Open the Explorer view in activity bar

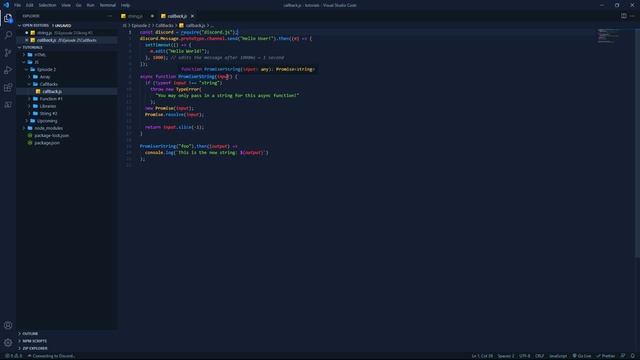coord(8,18)
